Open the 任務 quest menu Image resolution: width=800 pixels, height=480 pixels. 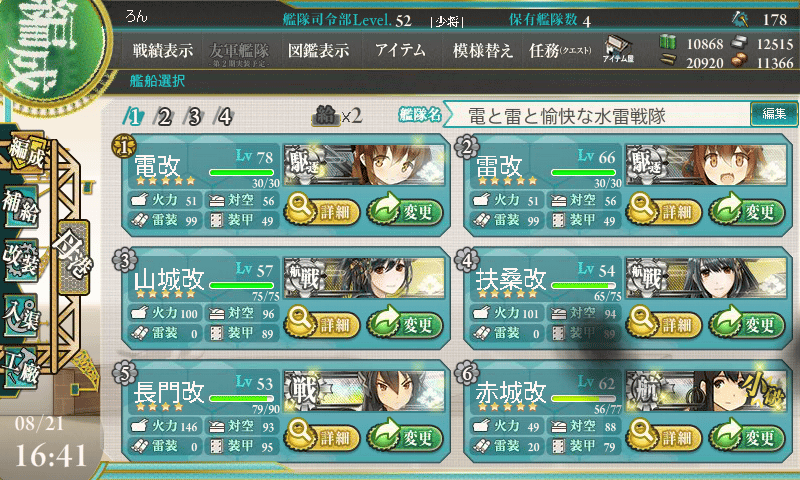click(560, 50)
